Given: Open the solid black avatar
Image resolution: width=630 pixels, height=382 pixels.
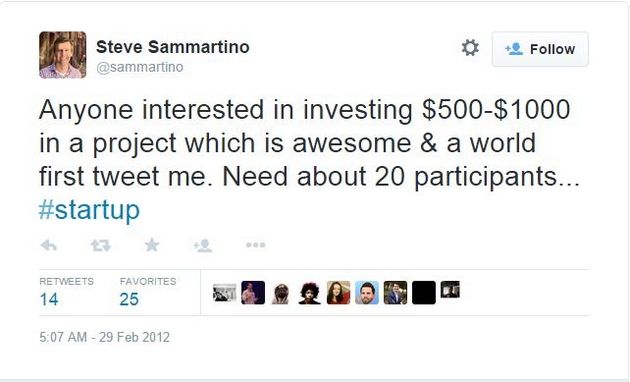Looking at the screenshot, I should (423, 293).
